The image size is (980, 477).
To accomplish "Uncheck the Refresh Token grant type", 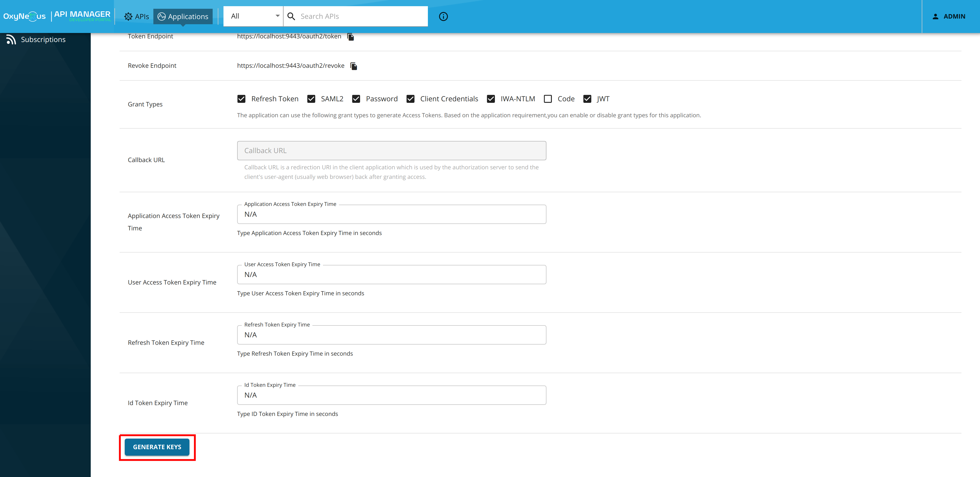I will tap(241, 99).
